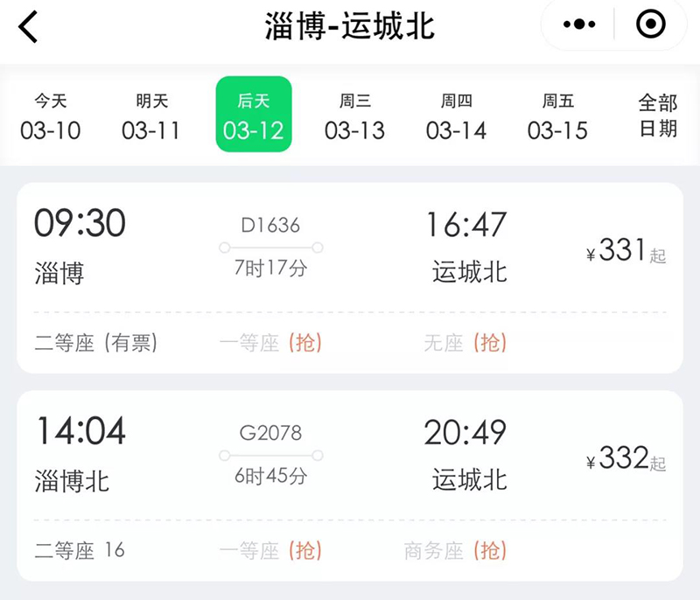The height and width of the screenshot is (600, 700).
Task: Pick the 周四 03-14 date tab
Action: coord(456,117)
